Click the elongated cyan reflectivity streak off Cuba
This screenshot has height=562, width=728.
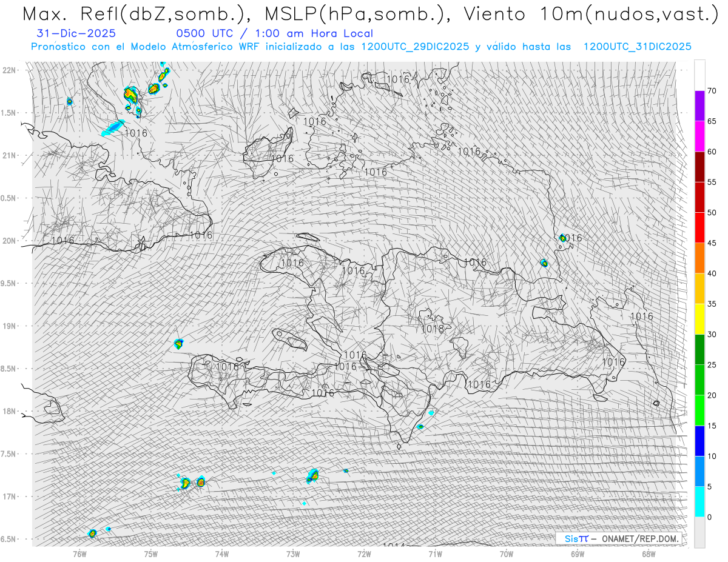(x=113, y=128)
